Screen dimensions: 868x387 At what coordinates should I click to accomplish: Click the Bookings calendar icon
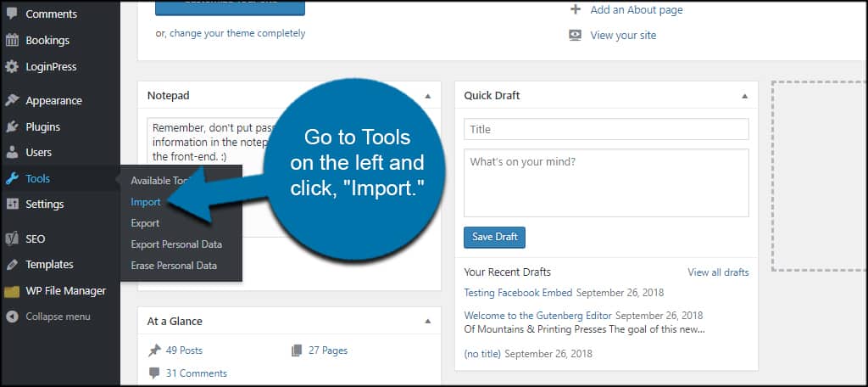12,41
